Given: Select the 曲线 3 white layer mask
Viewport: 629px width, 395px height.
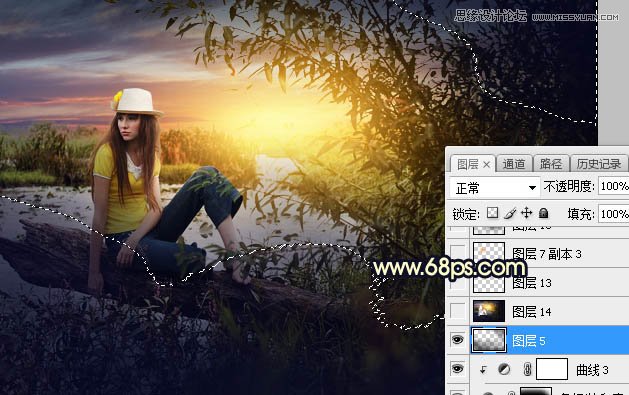Looking at the screenshot, I should pos(552,369).
